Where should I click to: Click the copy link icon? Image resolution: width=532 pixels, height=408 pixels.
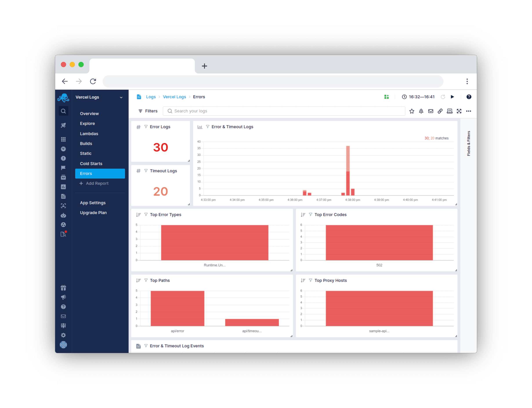(x=440, y=111)
